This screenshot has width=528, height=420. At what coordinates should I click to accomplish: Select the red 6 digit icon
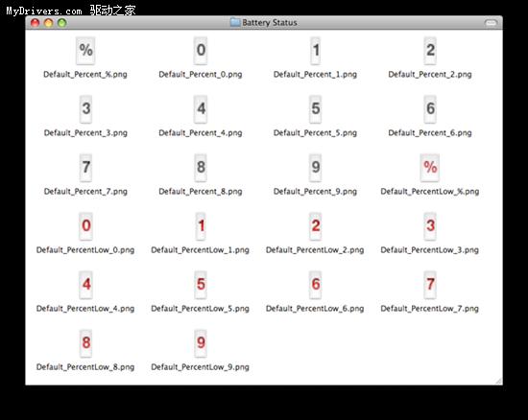coord(315,285)
